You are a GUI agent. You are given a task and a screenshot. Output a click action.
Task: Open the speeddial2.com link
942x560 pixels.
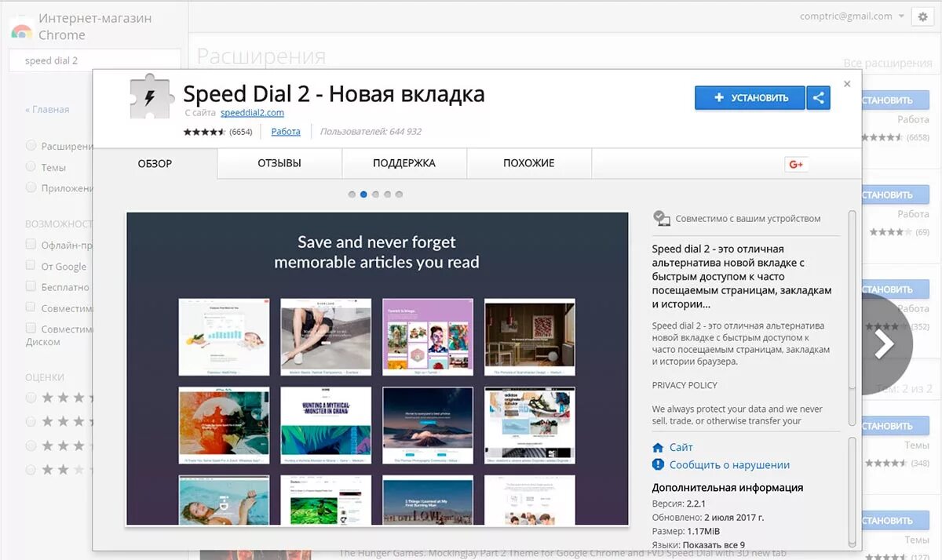[252, 112]
